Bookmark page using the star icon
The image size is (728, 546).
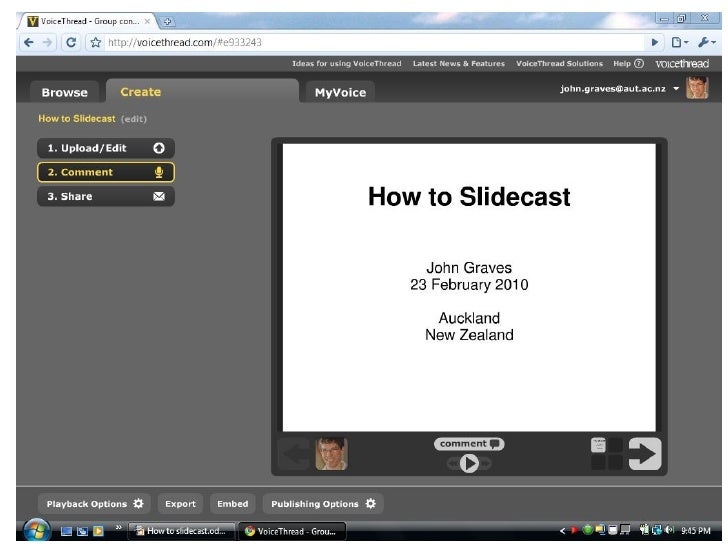(x=95, y=42)
